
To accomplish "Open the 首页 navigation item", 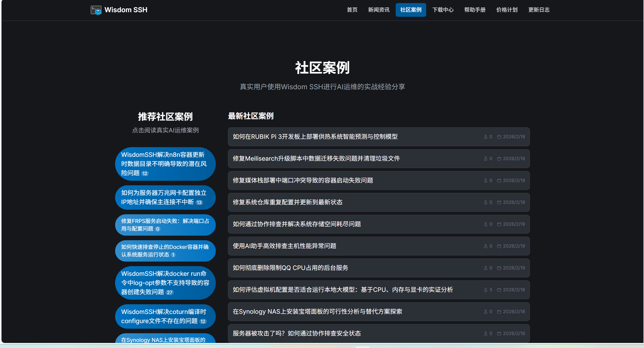I will tap(352, 10).
